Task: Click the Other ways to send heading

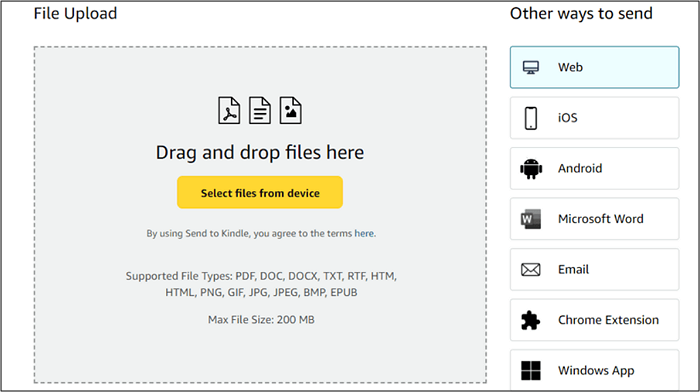Action: (x=581, y=13)
